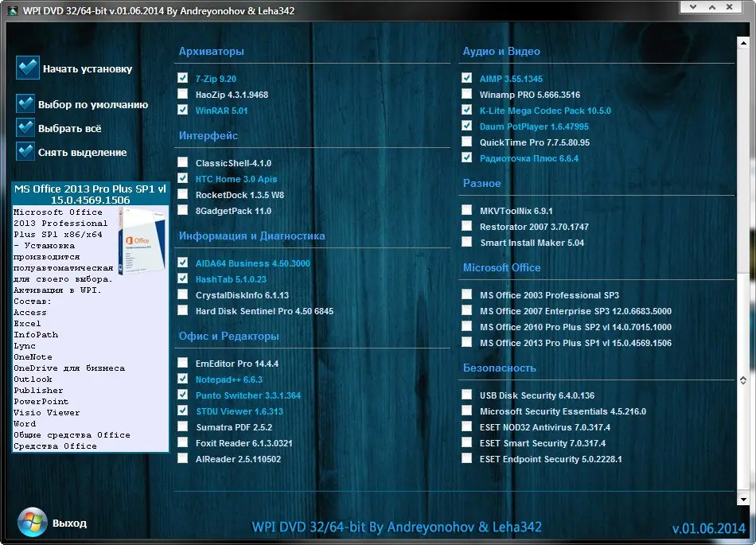Click the Выбор по умолчанию label

[x=93, y=104]
